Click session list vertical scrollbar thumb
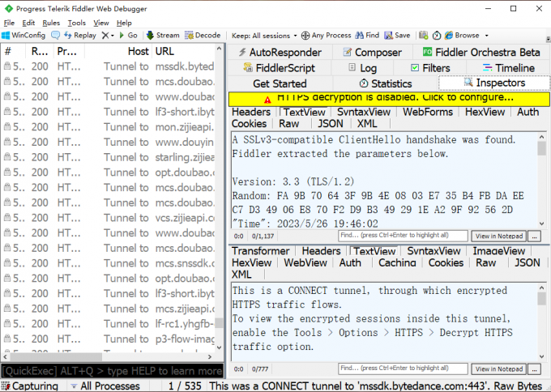Screen dimensions: 551x392 (x=219, y=323)
